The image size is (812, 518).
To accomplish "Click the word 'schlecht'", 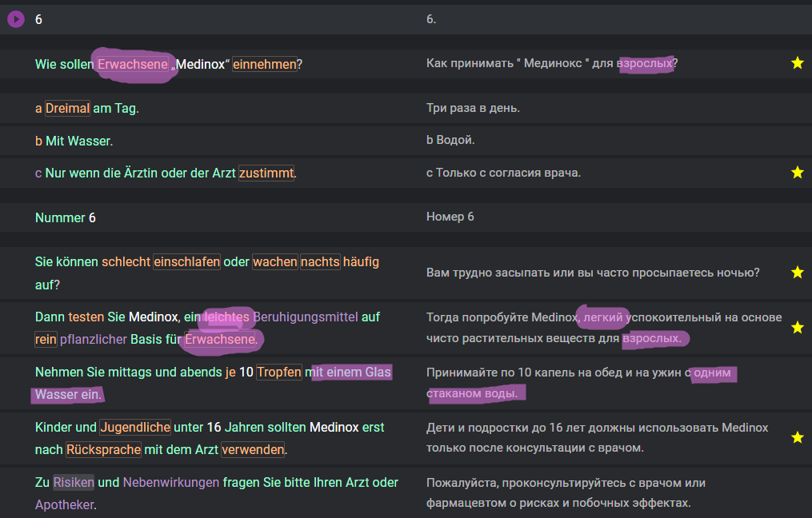I will coord(126,262).
